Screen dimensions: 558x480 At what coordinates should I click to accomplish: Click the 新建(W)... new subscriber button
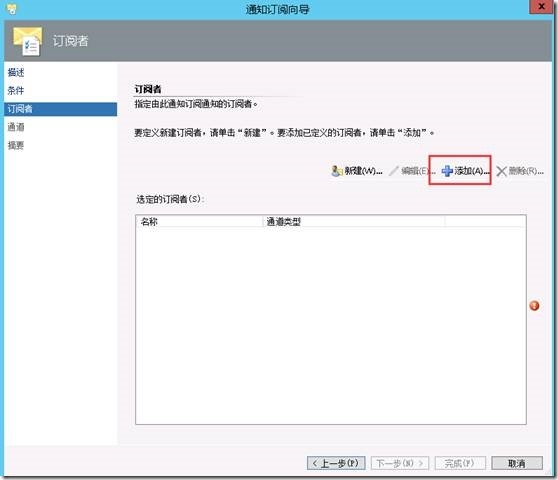pos(357,171)
